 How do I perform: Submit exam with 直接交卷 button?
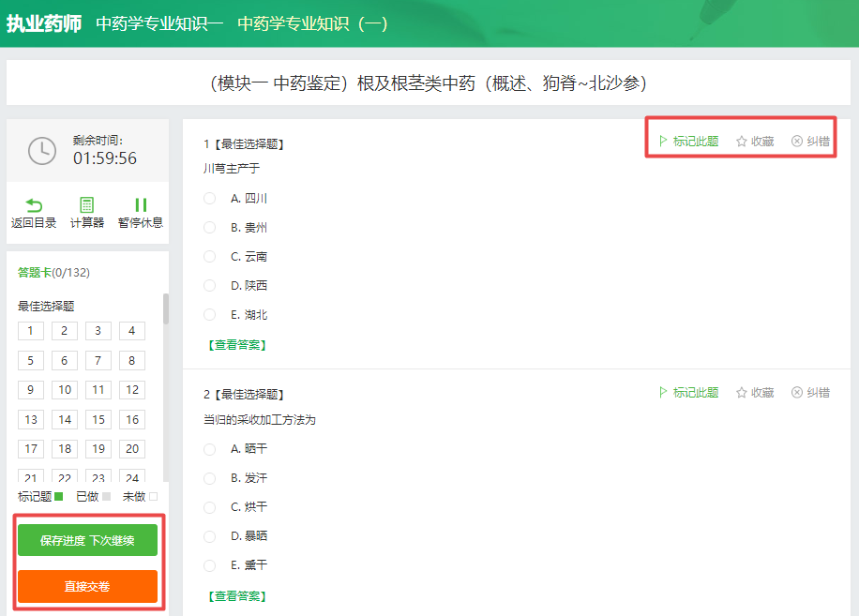[87, 587]
